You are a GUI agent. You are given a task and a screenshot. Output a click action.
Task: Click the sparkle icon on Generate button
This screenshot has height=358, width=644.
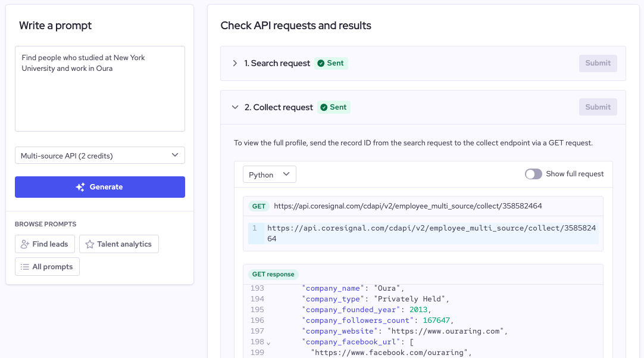click(x=80, y=187)
